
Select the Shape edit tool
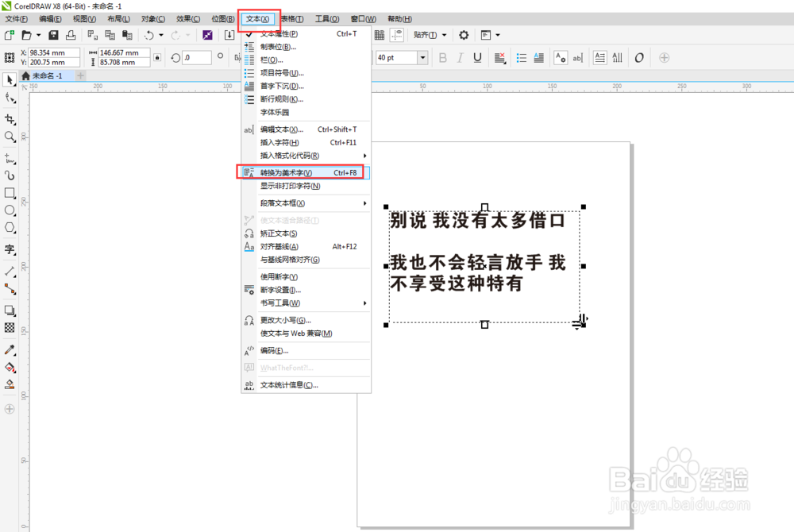coord(10,98)
